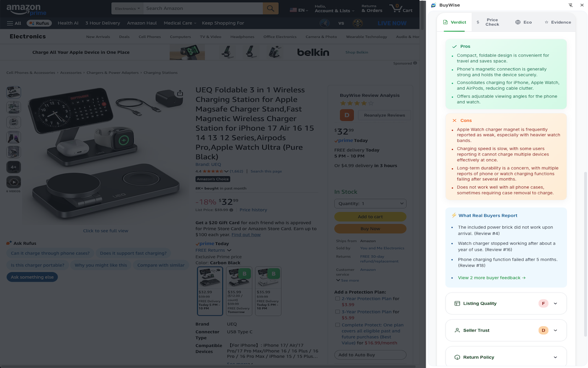Click Reanalyze Reviews button

[384, 115]
